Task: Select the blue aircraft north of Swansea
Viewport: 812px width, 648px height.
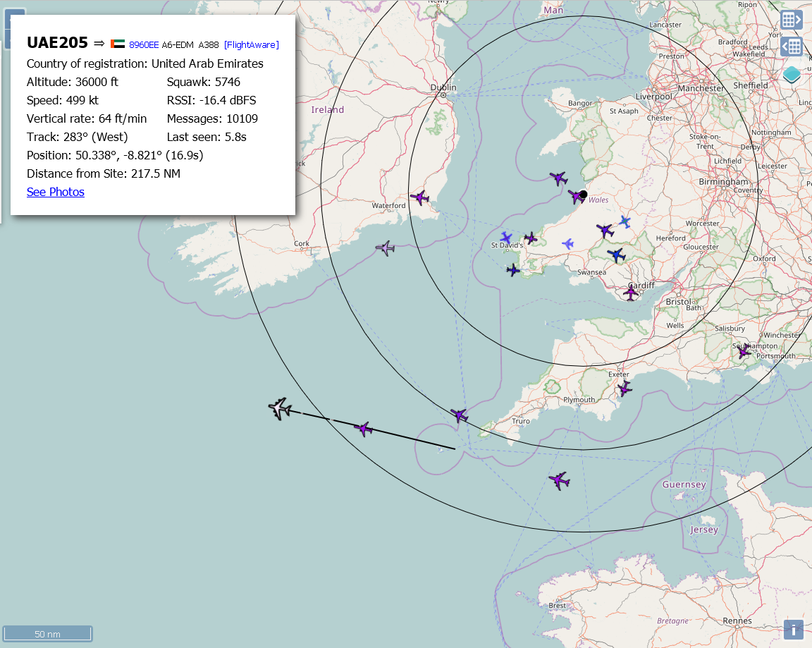Action: tap(617, 255)
